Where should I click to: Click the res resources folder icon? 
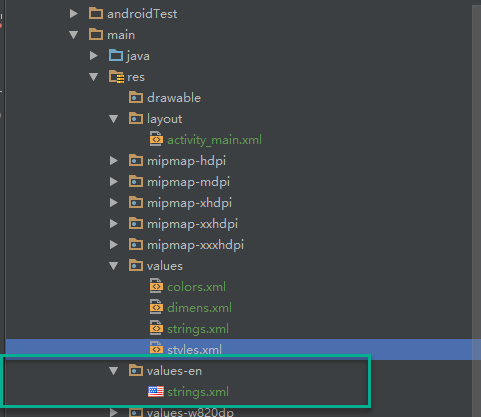point(116,77)
